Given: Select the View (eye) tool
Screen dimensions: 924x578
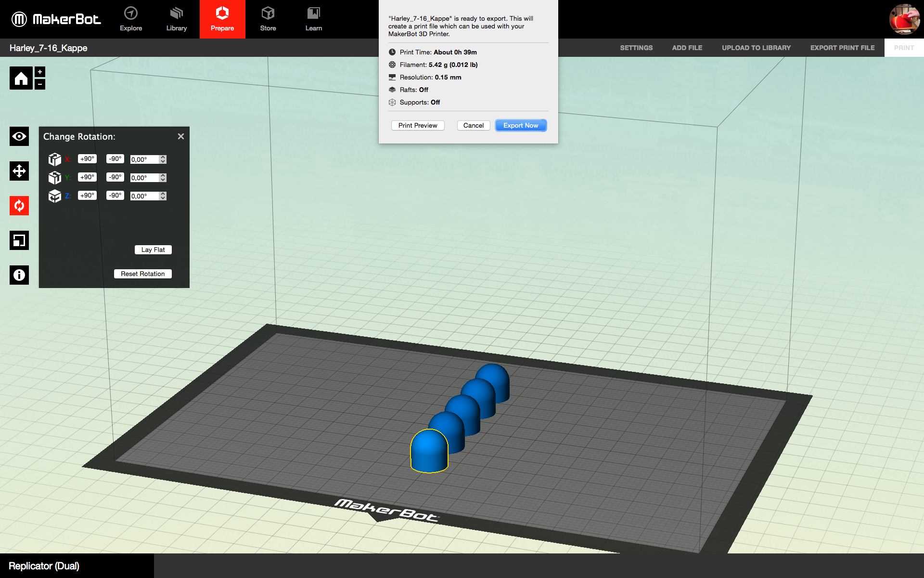Looking at the screenshot, I should 19,136.
